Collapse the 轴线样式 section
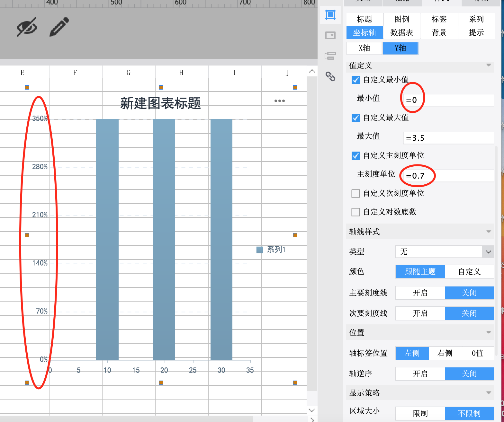The height and width of the screenshot is (422, 504). click(x=489, y=232)
